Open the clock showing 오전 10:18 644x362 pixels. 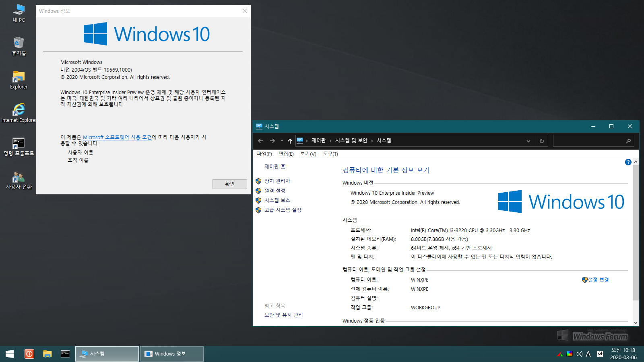(623, 354)
